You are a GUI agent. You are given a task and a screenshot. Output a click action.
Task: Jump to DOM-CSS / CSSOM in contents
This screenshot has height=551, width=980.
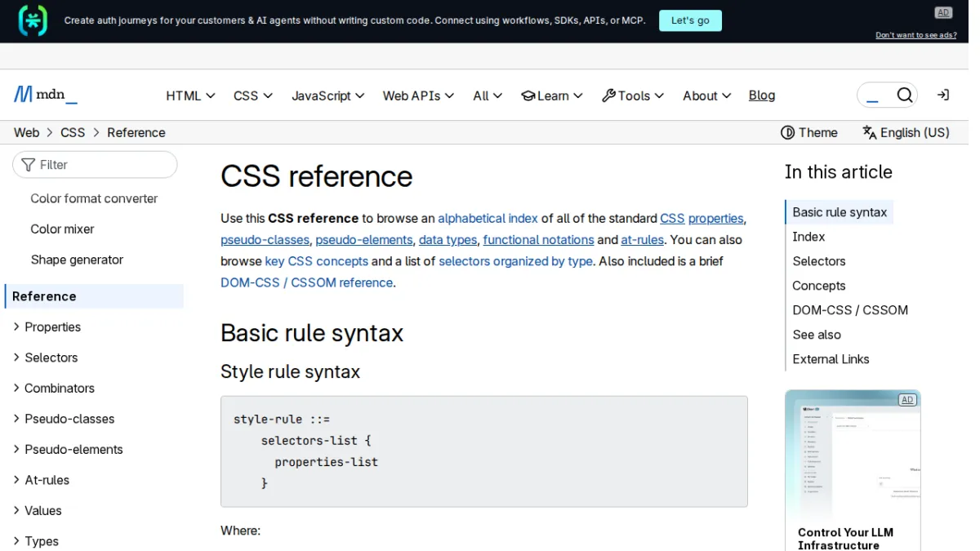pos(850,310)
